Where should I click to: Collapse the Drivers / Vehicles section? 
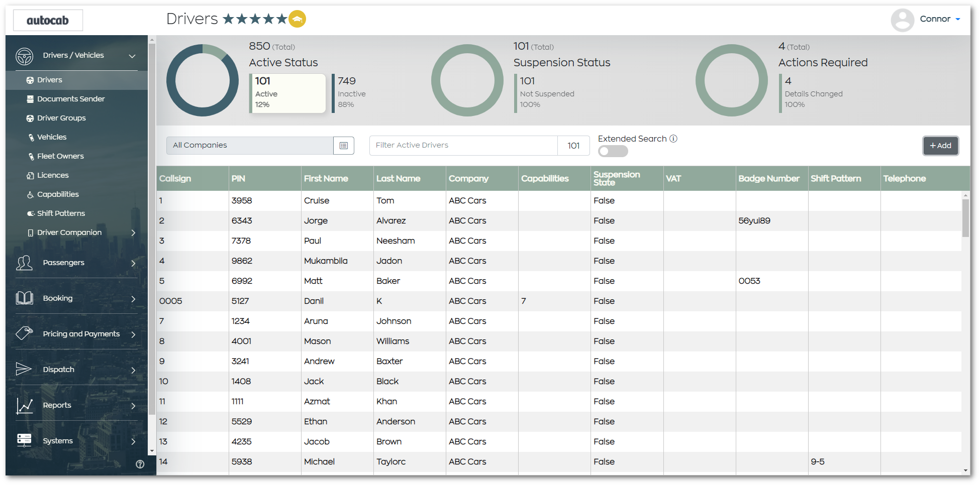pyautogui.click(x=132, y=55)
